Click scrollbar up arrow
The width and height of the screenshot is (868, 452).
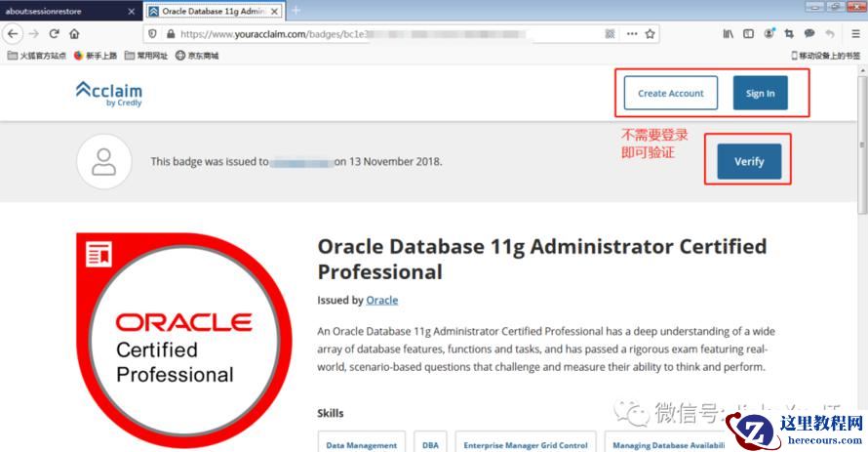(x=862, y=70)
